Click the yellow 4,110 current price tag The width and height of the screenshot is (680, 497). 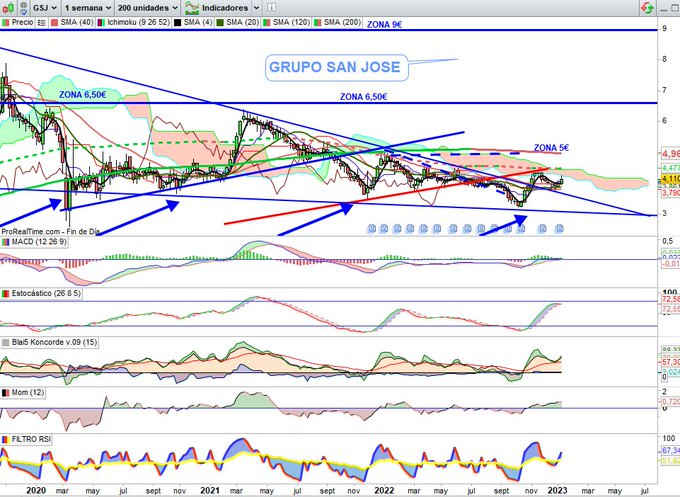click(x=670, y=179)
